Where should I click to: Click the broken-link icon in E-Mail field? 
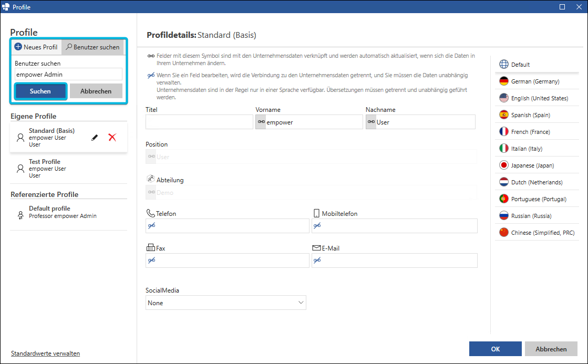pyautogui.click(x=317, y=260)
